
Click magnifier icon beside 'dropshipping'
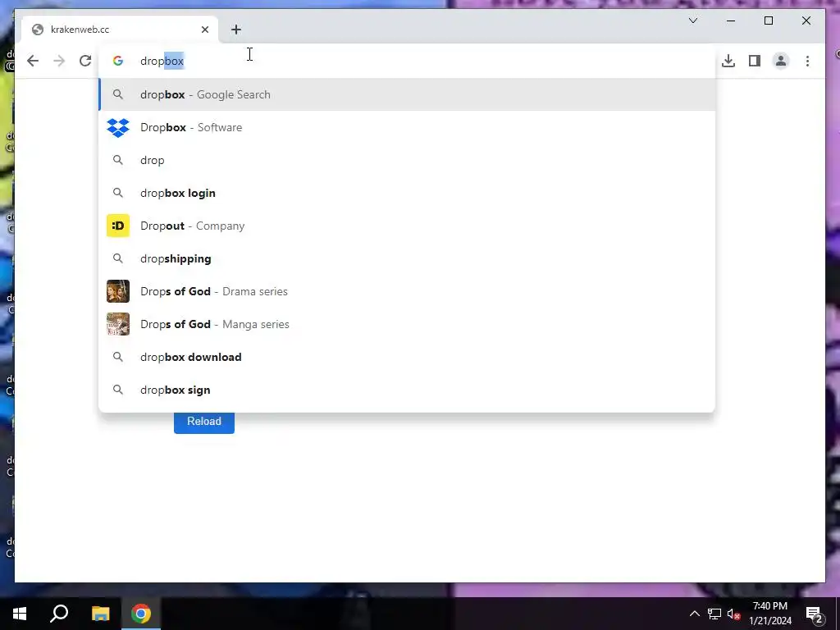click(118, 258)
